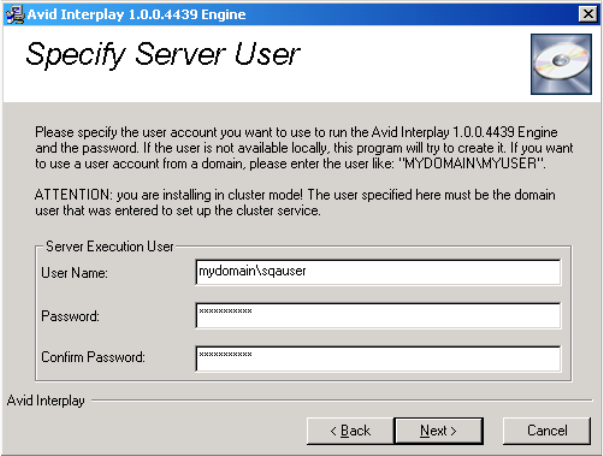Proceed with the Next button
The width and height of the screenshot is (603, 456).
(x=439, y=431)
